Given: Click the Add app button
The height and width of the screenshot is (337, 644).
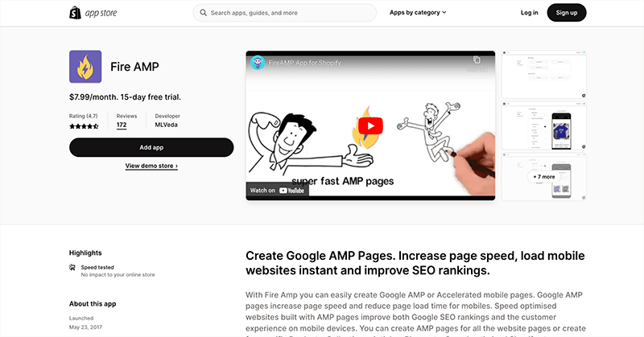Looking at the screenshot, I should pyautogui.click(x=151, y=147).
